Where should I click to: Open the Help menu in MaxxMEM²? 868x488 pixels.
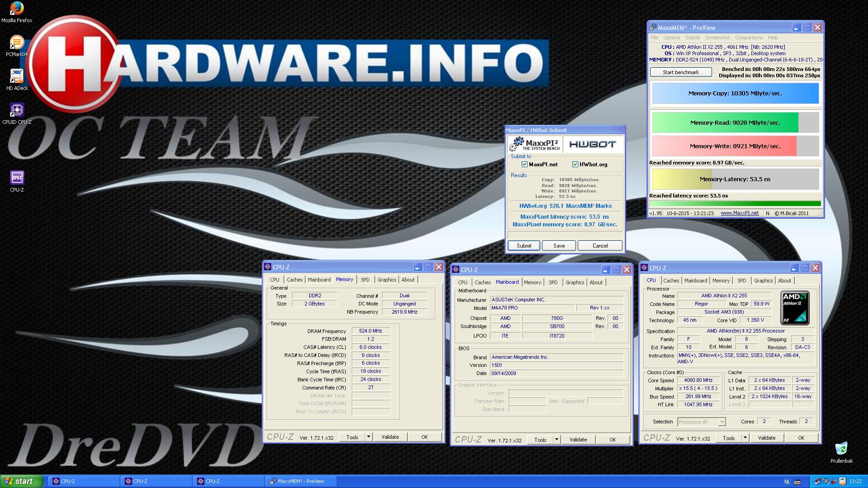[x=773, y=38]
